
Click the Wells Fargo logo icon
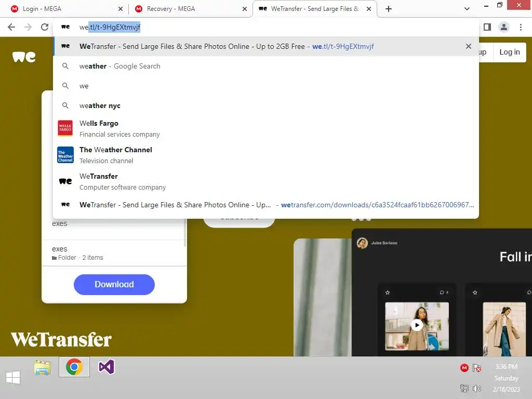pyautogui.click(x=65, y=128)
